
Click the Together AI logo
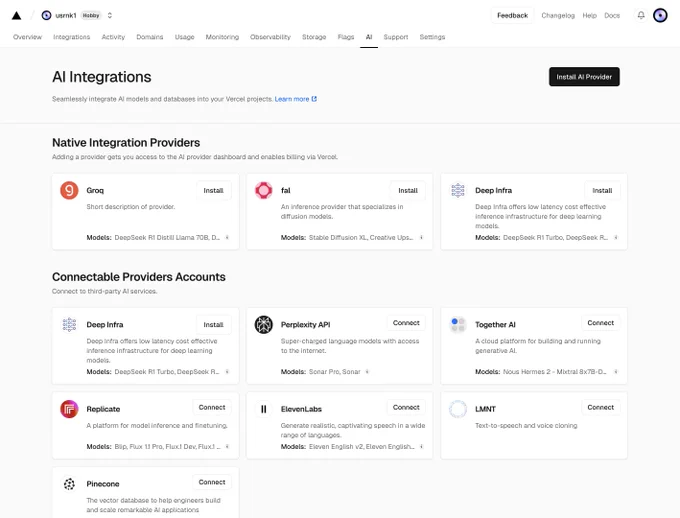(x=458, y=325)
